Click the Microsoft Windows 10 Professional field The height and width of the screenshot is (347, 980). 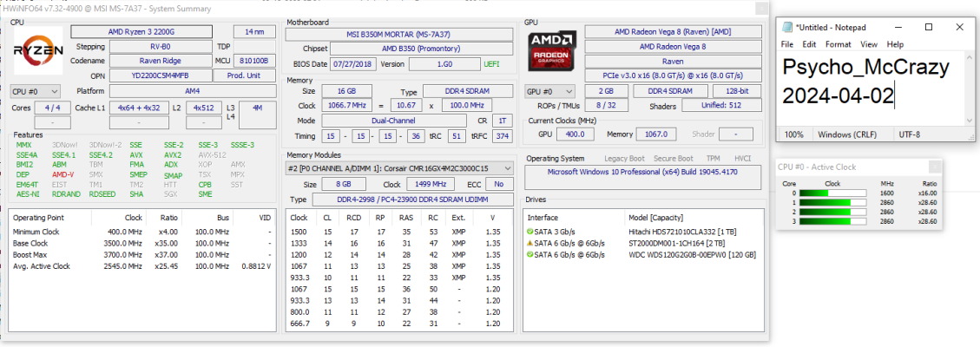click(x=642, y=177)
